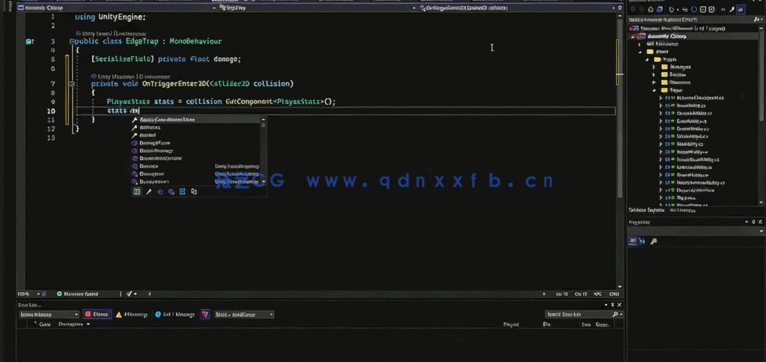Click the quick actions screwdriver icon beside line 3
Screen dimensions: 766x362
pos(29,42)
